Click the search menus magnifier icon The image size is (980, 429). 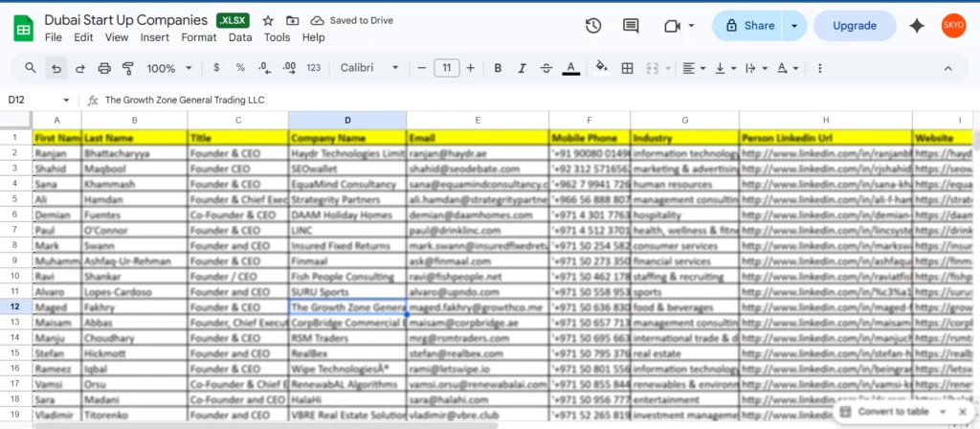point(31,68)
